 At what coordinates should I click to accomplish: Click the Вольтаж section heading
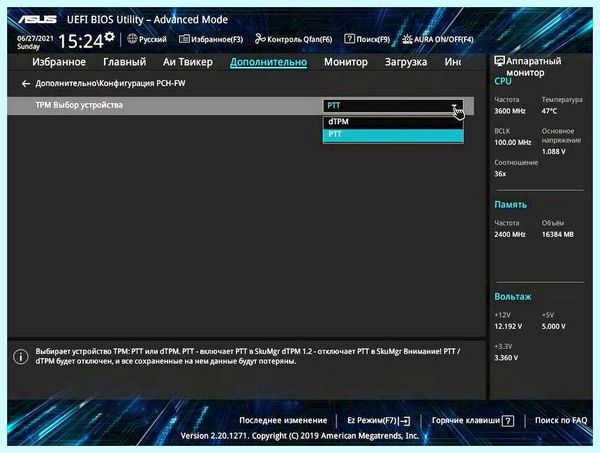(x=512, y=297)
